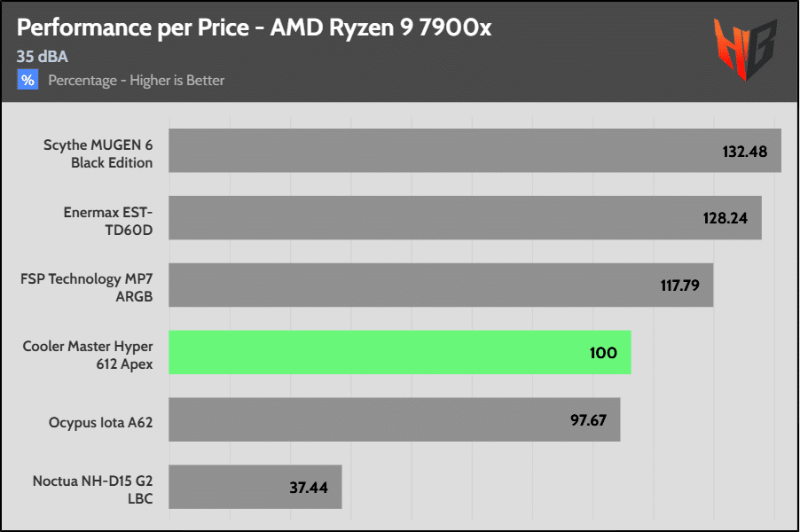Click the FSP Technology MP7 ARGB bar
This screenshot has height=532, width=800.
pyautogui.click(x=441, y=286)
